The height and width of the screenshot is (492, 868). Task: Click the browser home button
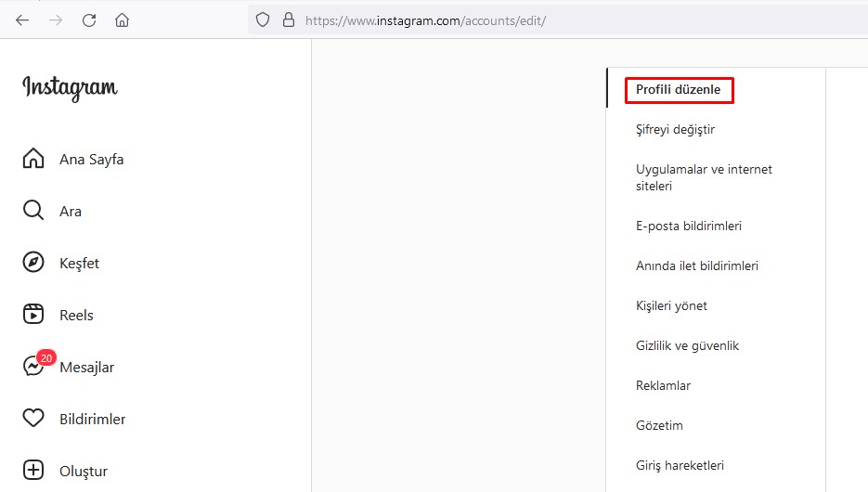coord(122,19)
